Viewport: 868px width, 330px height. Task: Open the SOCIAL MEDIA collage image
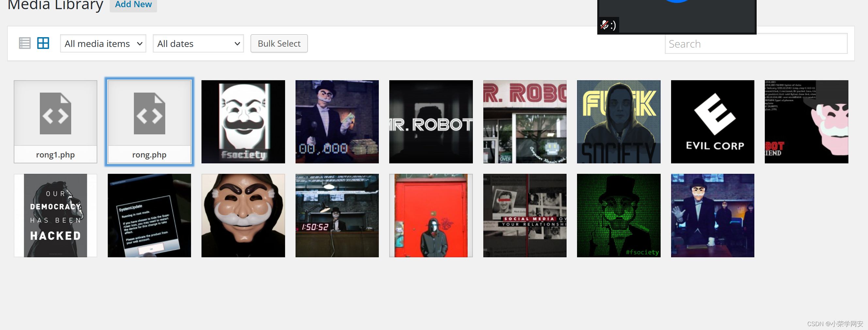(x=525, y=216)
